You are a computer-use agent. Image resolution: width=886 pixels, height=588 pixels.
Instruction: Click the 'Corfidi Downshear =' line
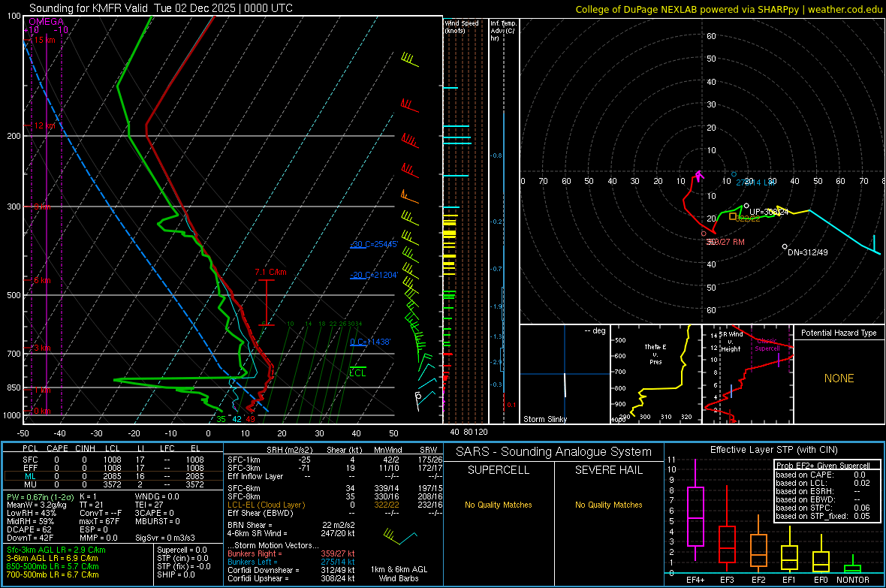[291, 571]
